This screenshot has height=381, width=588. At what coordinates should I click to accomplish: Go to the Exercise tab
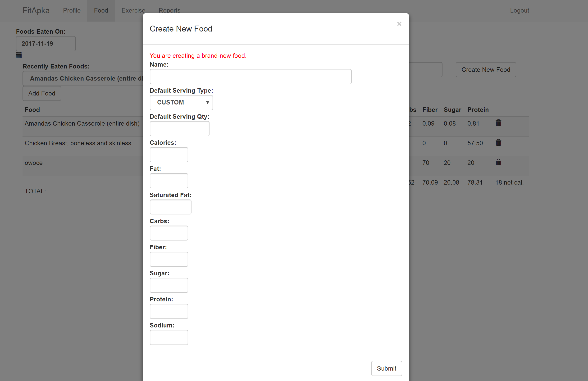(133, 10)
